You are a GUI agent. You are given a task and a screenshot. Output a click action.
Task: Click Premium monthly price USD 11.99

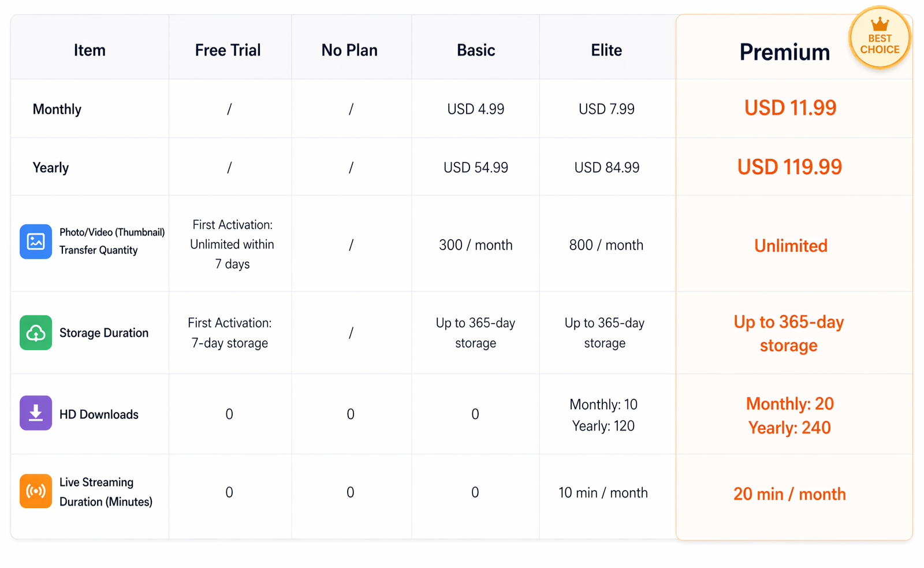click(x=790, y=108)
